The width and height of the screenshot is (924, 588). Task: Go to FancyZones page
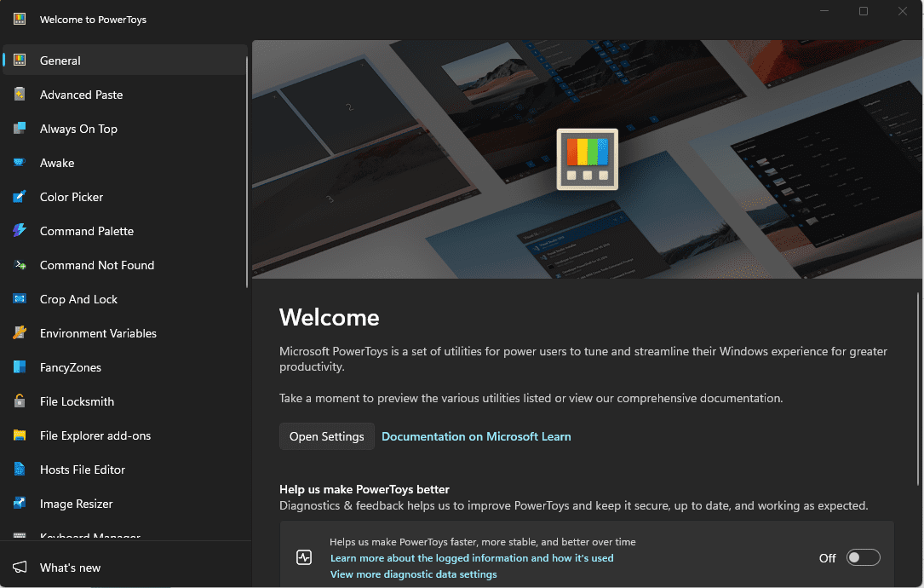pos(125,367)
